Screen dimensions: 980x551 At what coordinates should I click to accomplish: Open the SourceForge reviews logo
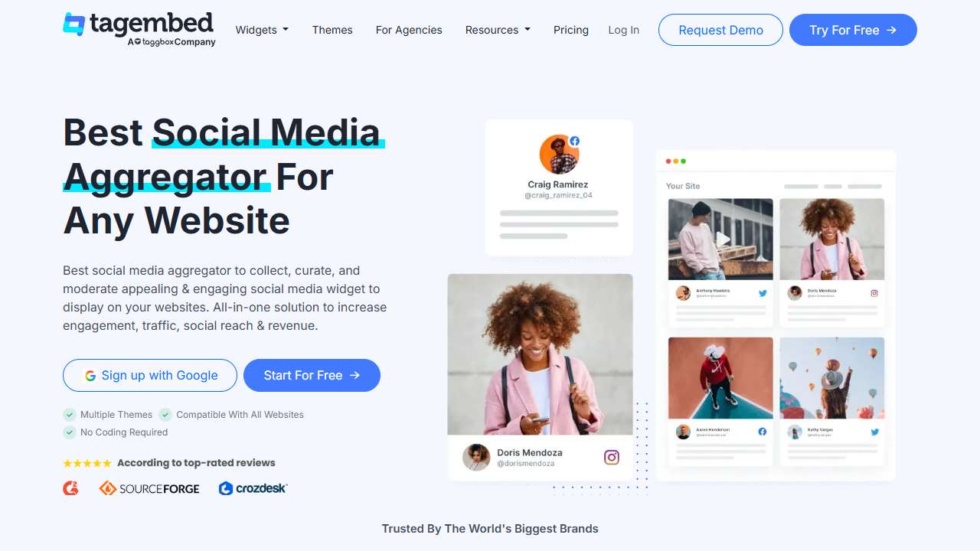point(149,488)
